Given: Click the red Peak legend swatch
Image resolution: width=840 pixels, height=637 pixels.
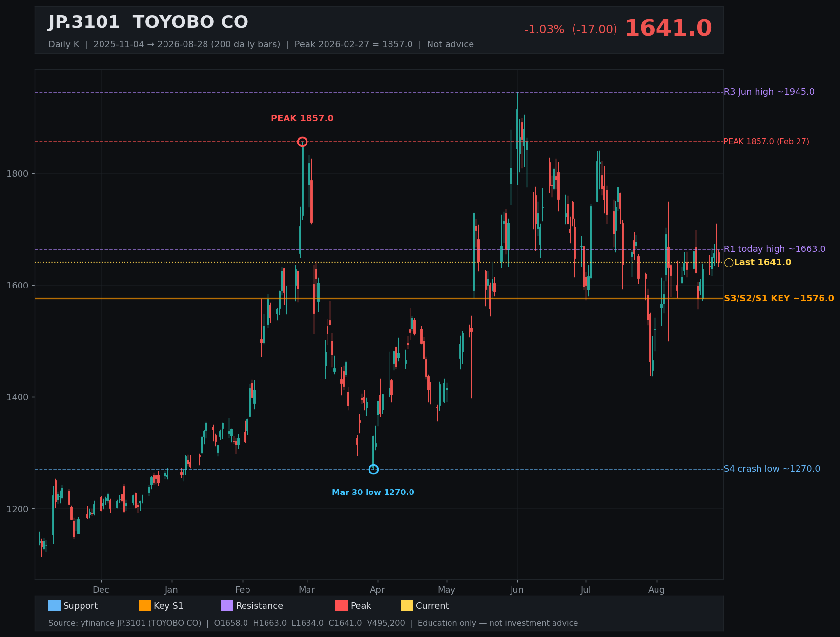Looking at the screenshot, I should pos(342,606).
